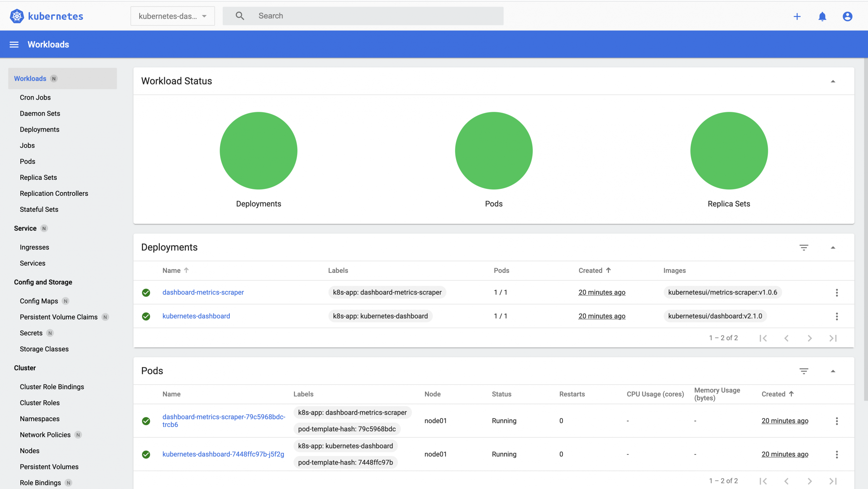Go to first page of Deployments list
This screenshot has height=489, width=868.
[x=763, y=338]
